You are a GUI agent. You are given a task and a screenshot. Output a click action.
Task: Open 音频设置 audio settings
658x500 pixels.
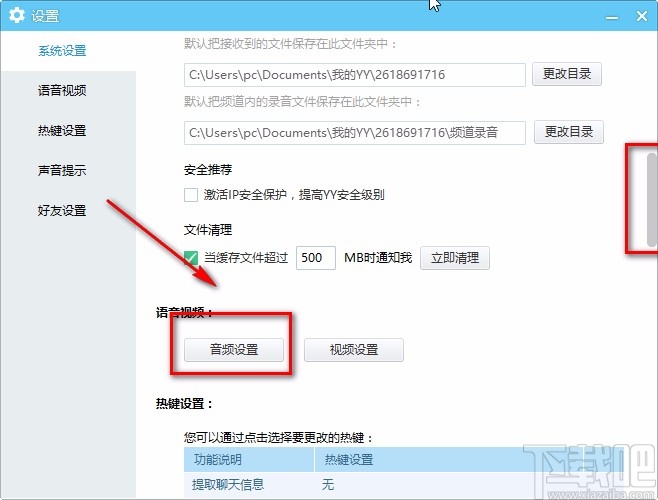234,349
